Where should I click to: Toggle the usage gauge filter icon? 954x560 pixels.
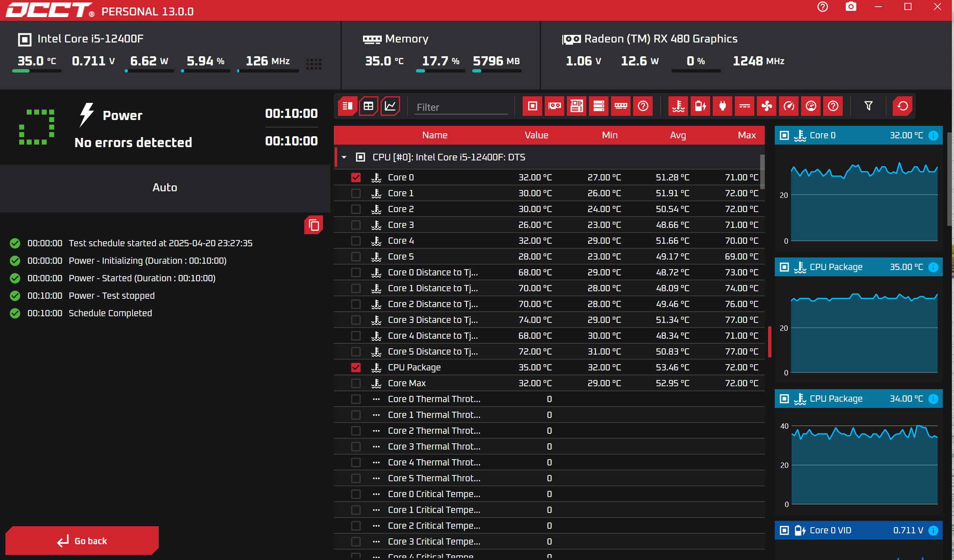click(x=811, y=106)
